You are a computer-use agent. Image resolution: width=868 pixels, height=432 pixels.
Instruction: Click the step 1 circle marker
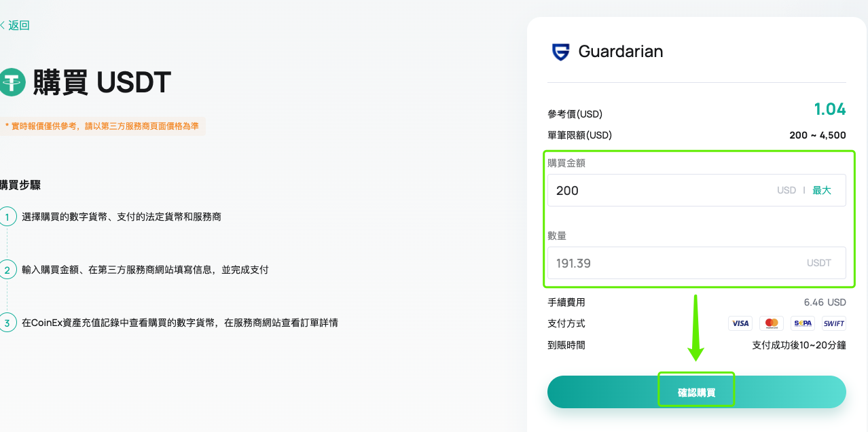(x=7, y=217)
